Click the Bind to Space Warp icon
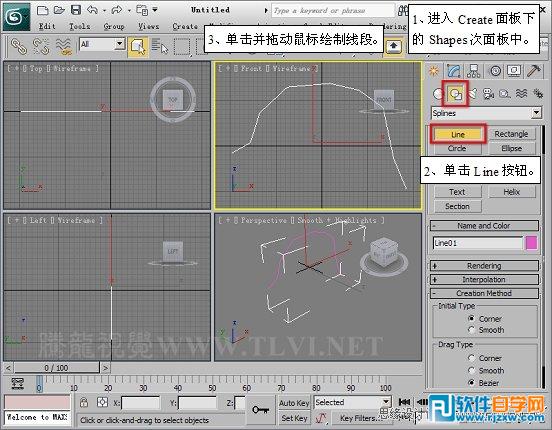The image size is (552, 430). tap(64, 46)
